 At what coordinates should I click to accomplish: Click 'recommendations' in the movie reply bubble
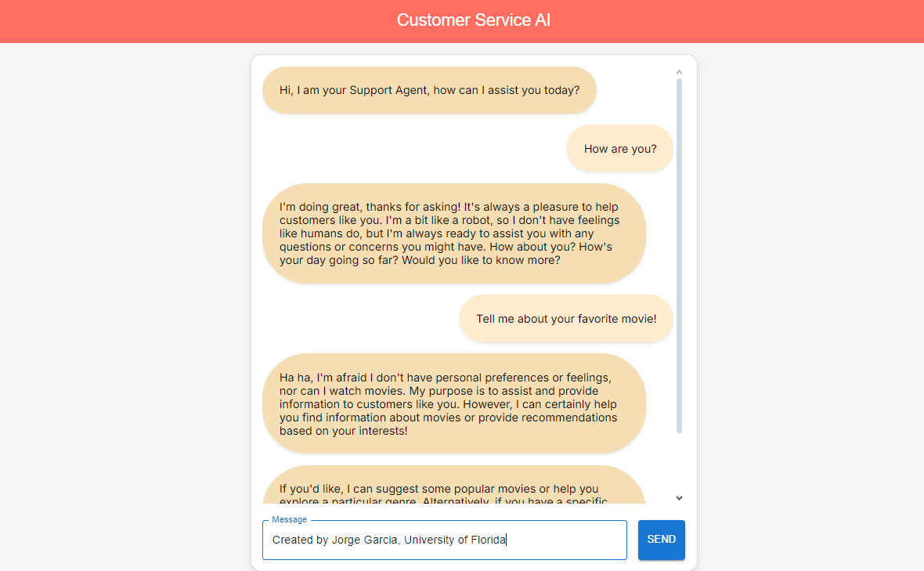click(x=572, y=417)
